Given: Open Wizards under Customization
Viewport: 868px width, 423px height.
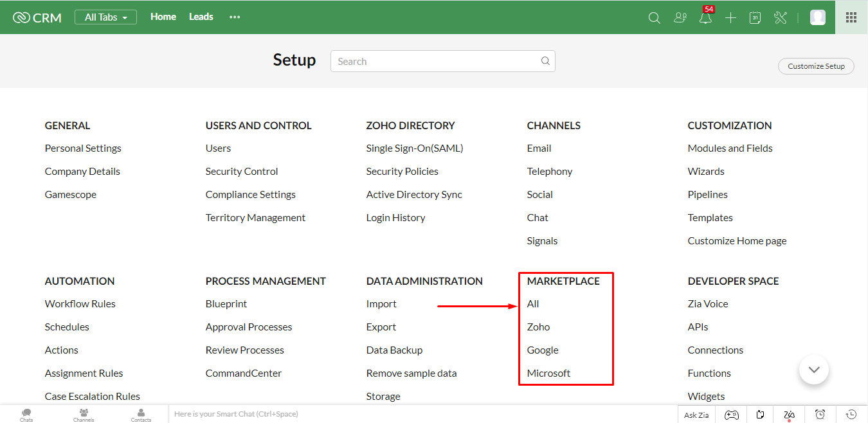Looking at the screenshot, I should (706, 172).
